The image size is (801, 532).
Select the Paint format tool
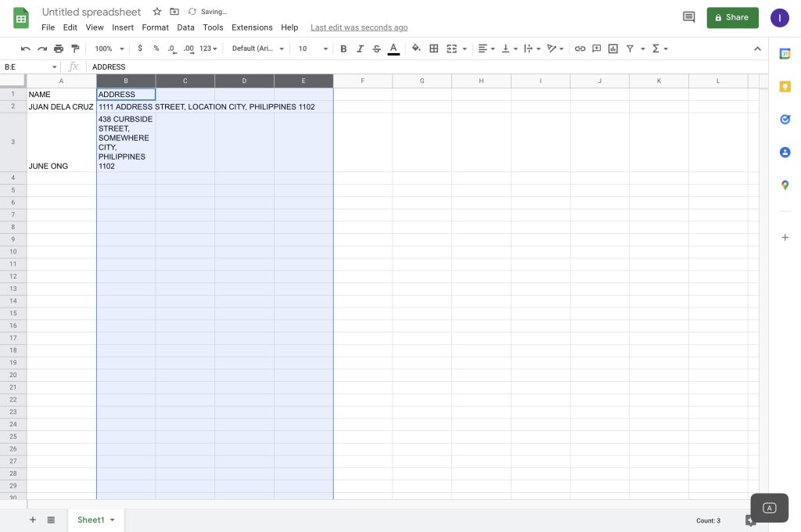tap(75, 48)
